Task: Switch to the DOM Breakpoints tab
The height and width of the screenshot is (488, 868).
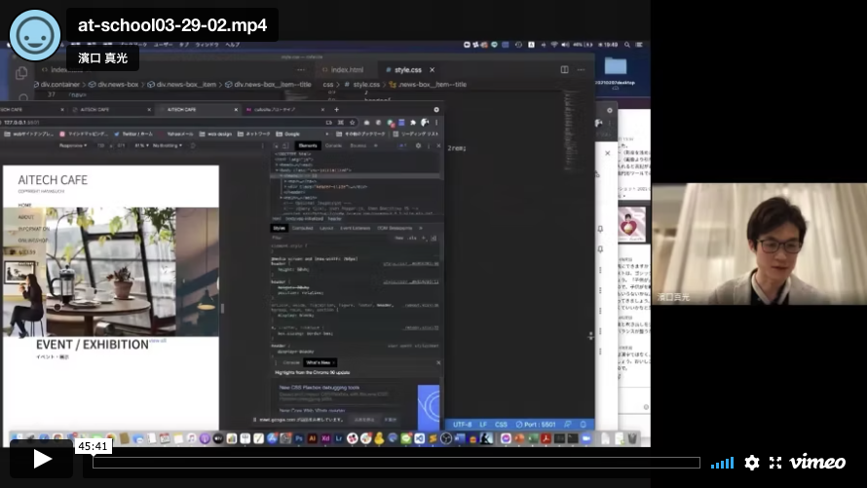Action: [x=395, y=228]
